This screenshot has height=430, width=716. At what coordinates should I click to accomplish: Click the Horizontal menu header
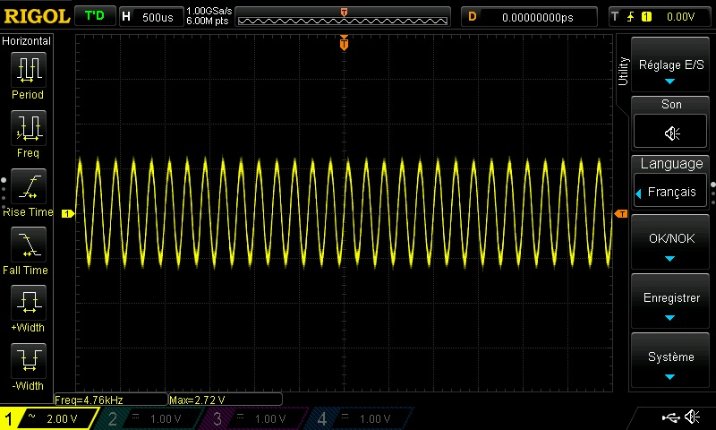click(26, 41)
